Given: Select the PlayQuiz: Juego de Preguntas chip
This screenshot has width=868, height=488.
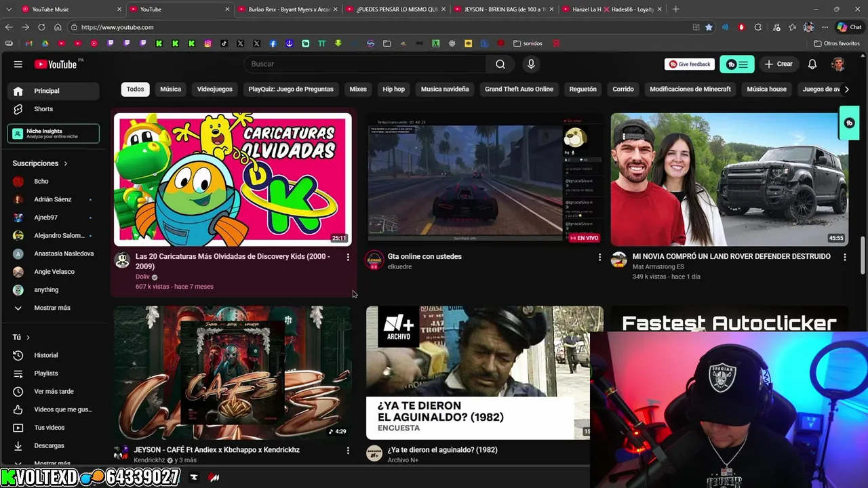Looking at the screenshot, I should pyautogui.click(x=291, y=89).
